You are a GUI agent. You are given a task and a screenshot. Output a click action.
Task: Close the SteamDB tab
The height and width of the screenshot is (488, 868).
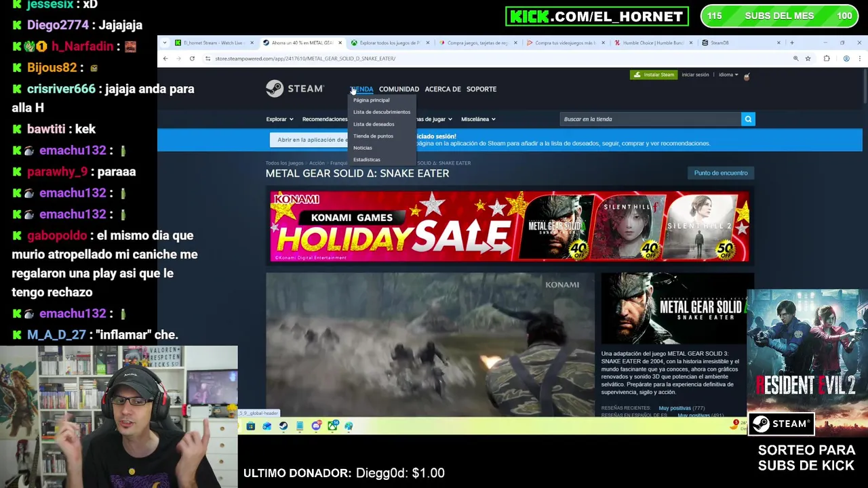(x=778, y=43)
